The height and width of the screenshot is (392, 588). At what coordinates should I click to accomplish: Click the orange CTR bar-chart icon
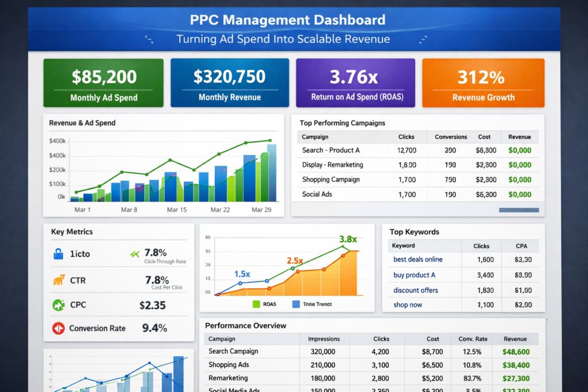[58, 280]
